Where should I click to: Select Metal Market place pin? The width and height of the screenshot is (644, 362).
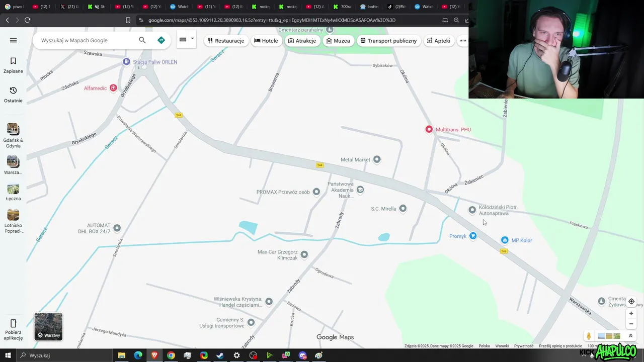pos(377,159)
